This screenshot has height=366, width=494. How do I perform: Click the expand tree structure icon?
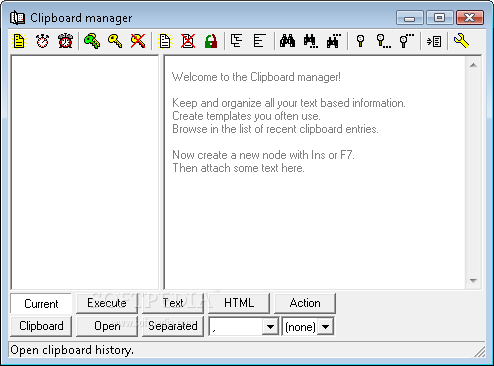(x=237, y=41)
